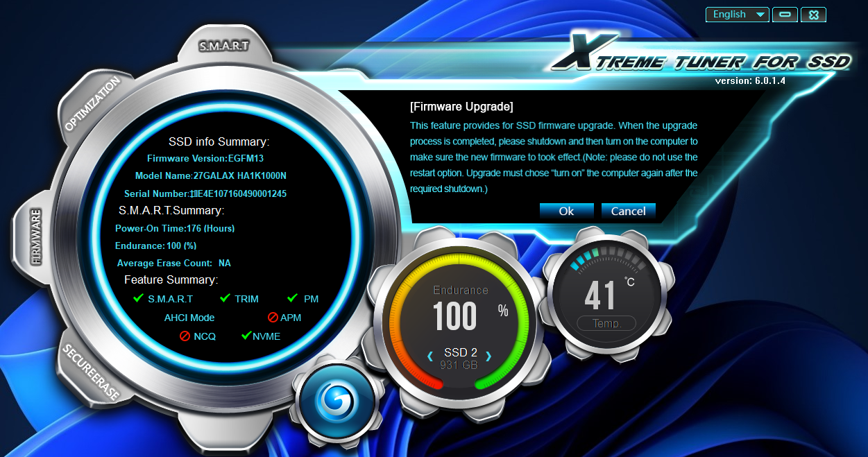Click the Temp. pill label
This screenshot has width=868, height=457.
point(606,323)
